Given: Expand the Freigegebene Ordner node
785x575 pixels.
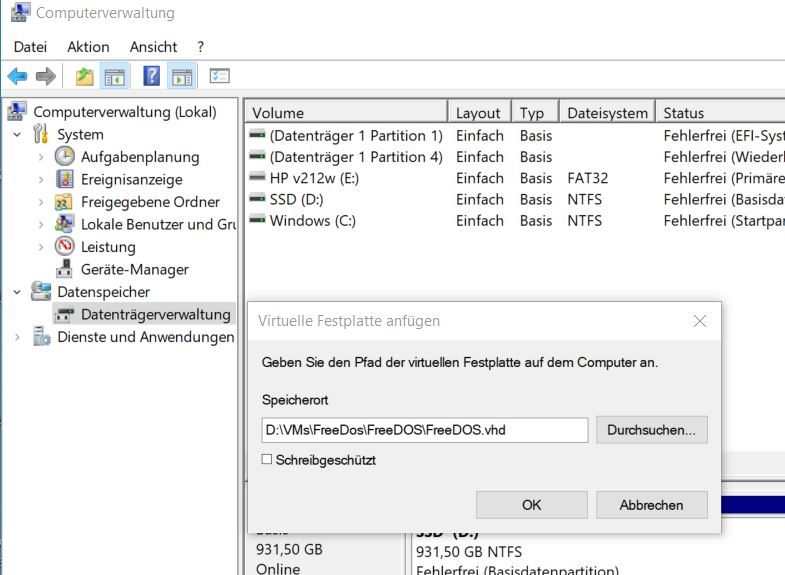Looking at the screenshot, I should click(41, 202).
